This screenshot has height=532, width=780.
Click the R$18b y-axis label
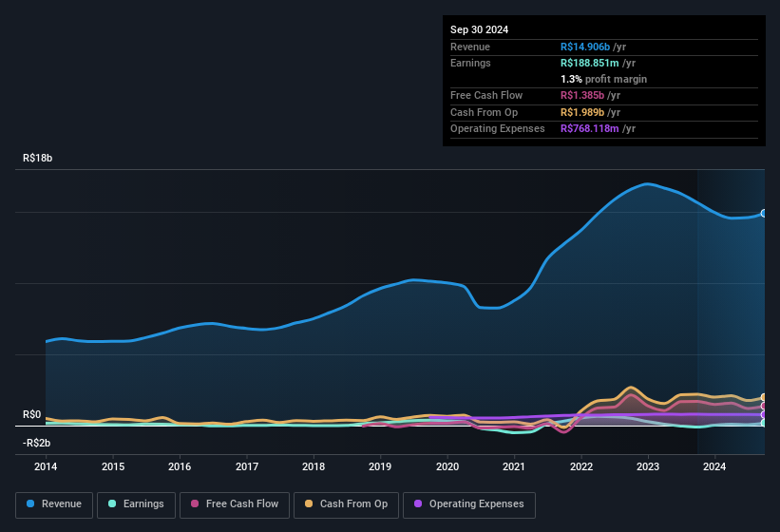click(x=37, y=158)
